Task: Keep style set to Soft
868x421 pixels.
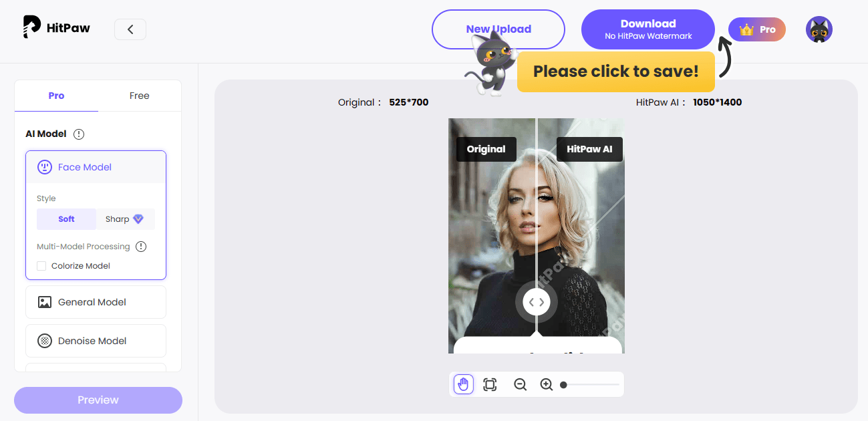Action: [x=66, y=219]
